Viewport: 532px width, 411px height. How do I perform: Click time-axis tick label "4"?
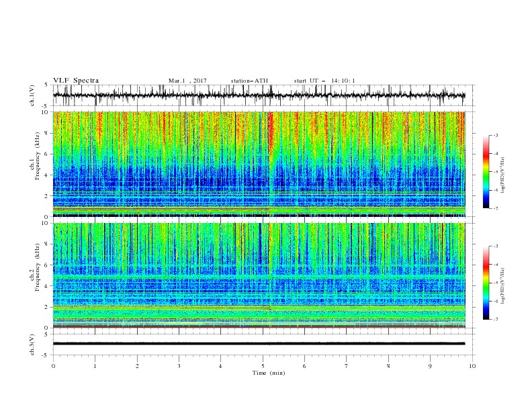pyautogui.click(x=220, y=366)
